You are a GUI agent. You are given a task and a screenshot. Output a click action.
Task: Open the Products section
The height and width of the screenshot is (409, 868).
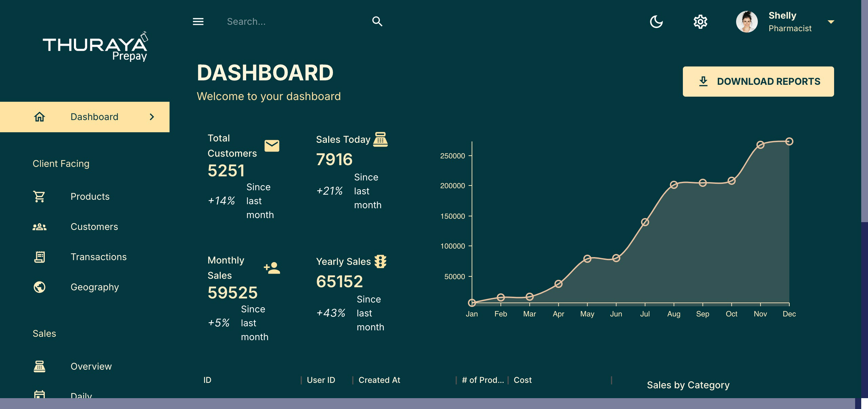(90, 196)
